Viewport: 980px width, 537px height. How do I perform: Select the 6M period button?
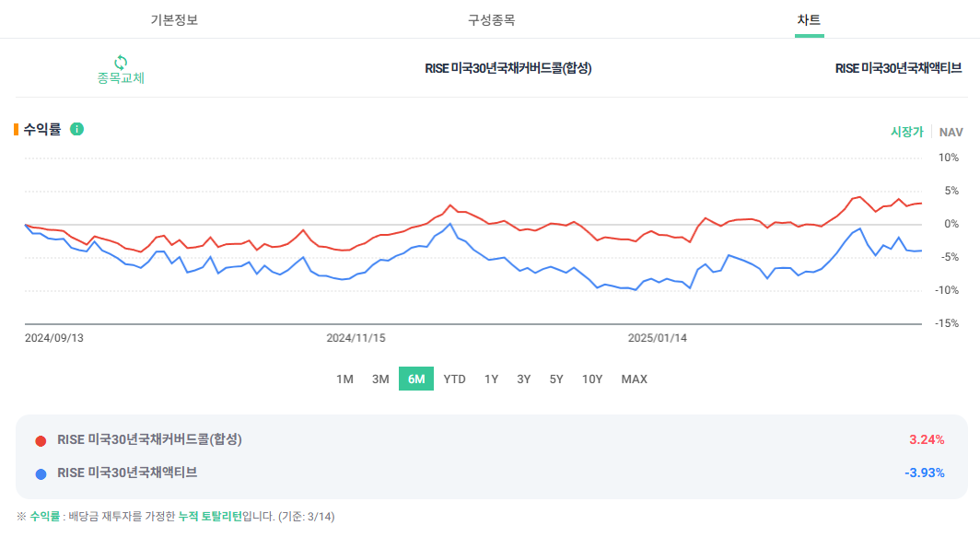pyautogui.click(x=416, y=379)
